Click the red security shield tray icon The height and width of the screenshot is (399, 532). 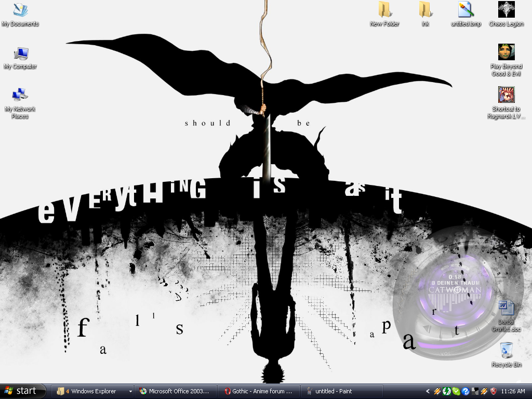click(494, 391)
